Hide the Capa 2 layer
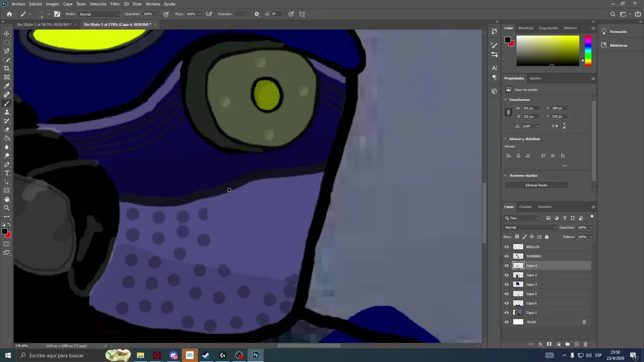 point(507,275)
